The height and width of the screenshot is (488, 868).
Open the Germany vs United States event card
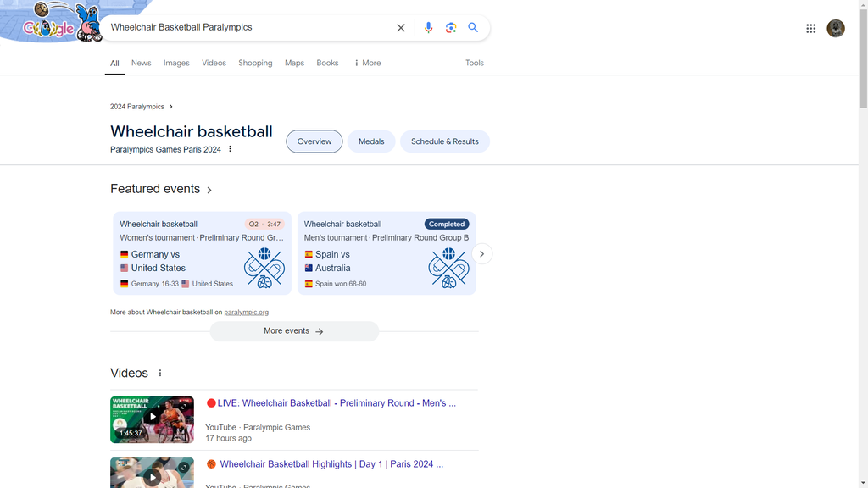[202, 253]
